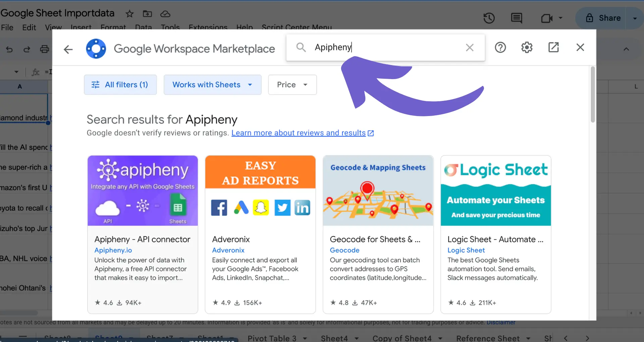This screenshot has width=644, height=342.
Task: Click Logic Sheet 211K+ downloads count
Action: pos(483,302)
